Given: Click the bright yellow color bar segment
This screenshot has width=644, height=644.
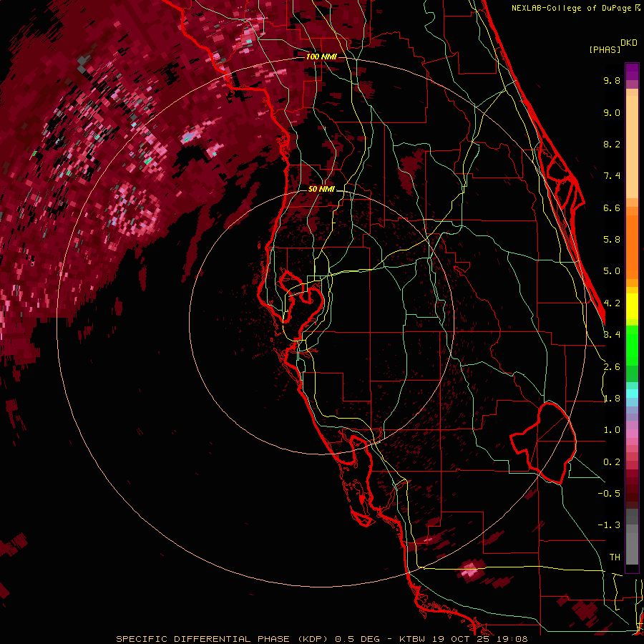Looking at the screenshot, I should click(x=632, y=306).
